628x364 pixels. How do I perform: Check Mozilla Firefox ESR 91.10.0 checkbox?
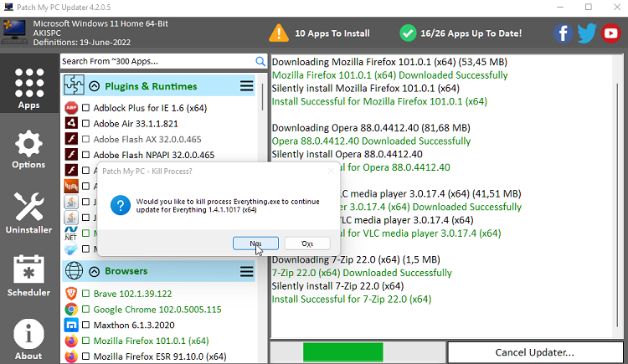pyautogui.click(x=85, y=356)
